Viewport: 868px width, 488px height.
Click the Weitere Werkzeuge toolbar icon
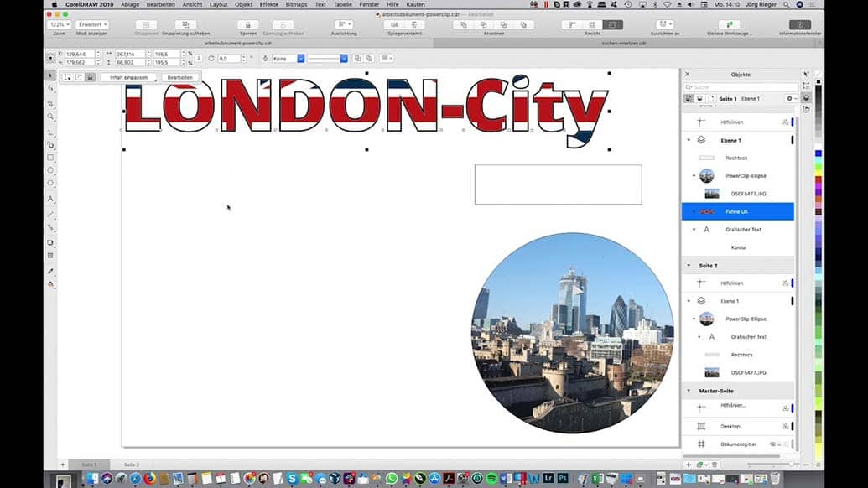(729, 24)
